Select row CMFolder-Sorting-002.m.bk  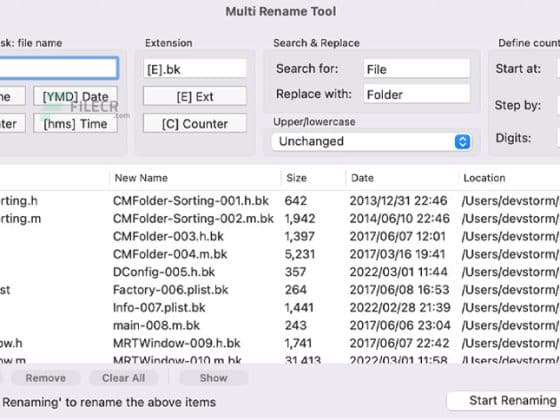[280, 219]
